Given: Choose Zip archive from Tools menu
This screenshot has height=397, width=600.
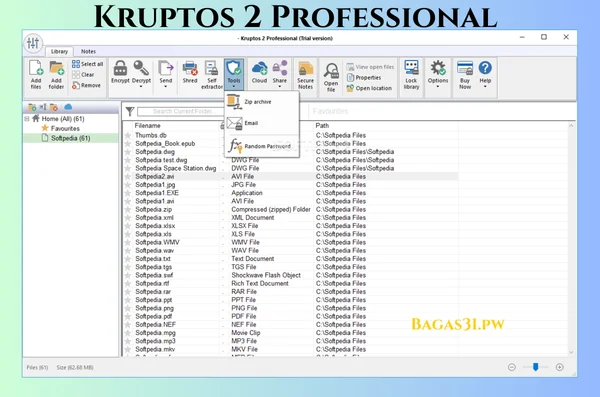Looking at the screenshot, I should [x=261, y=102].
